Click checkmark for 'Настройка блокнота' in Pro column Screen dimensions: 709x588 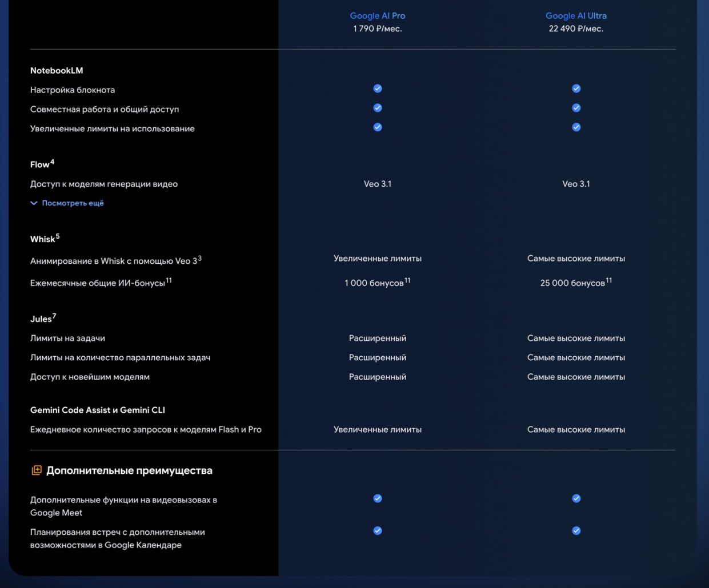[x=378, y=88]
